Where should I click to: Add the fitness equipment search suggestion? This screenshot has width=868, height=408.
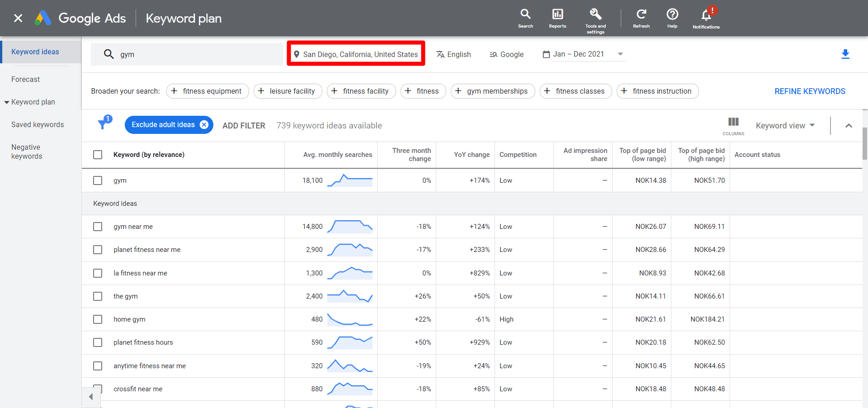(207, 91)
